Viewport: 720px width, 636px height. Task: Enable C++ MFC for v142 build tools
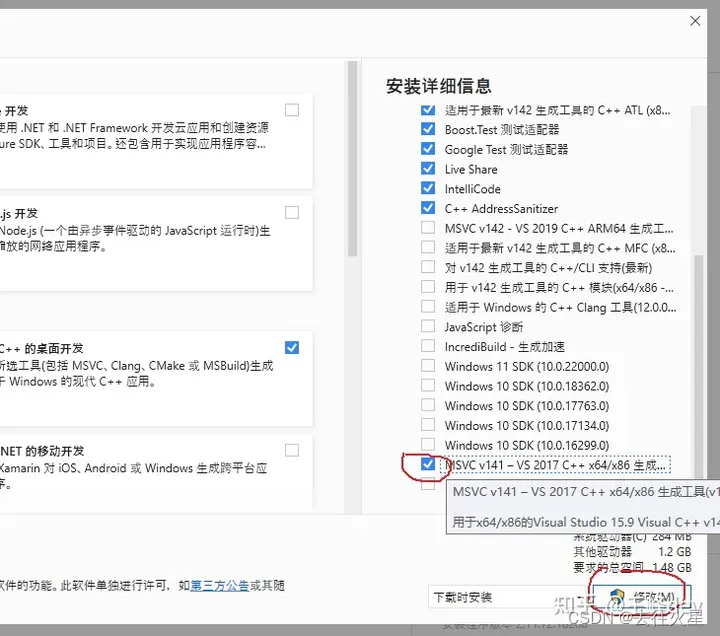428,248
